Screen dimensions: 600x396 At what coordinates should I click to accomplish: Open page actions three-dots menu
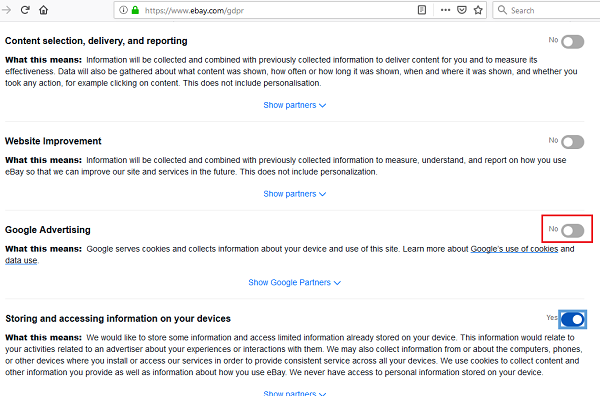coord(445,10)
